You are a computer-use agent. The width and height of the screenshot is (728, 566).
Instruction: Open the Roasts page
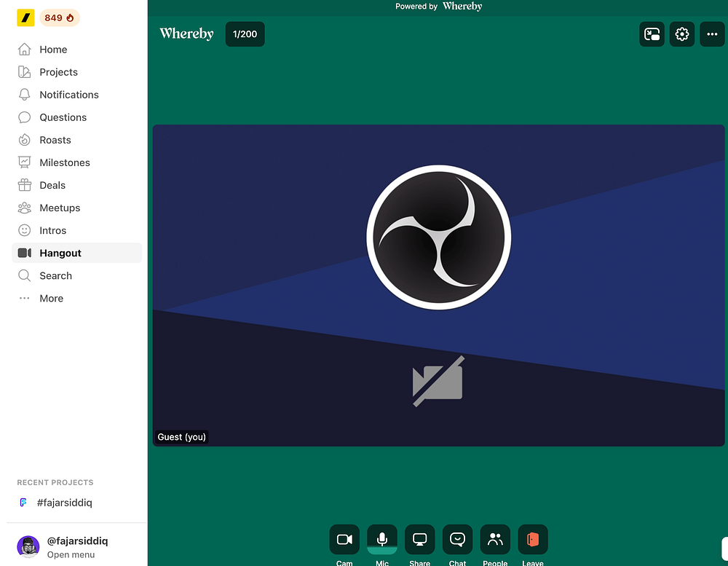pyautogui.click(x=76, y=140)
